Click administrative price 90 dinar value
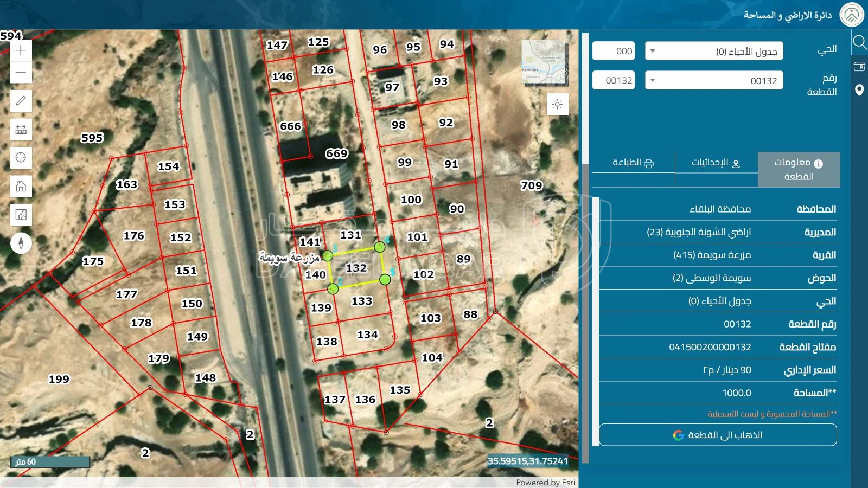Image resolution: width=868 pixels, height=488 pixels. (727, 370)
